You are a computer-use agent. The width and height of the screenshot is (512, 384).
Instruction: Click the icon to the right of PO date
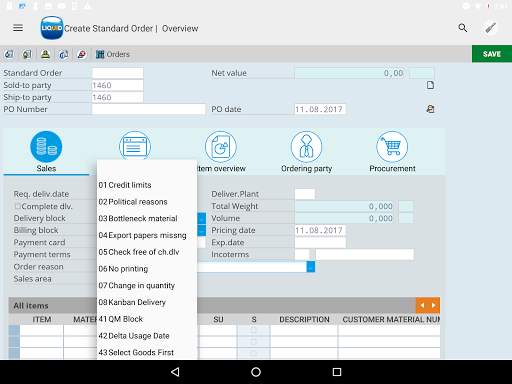(430, 109)
